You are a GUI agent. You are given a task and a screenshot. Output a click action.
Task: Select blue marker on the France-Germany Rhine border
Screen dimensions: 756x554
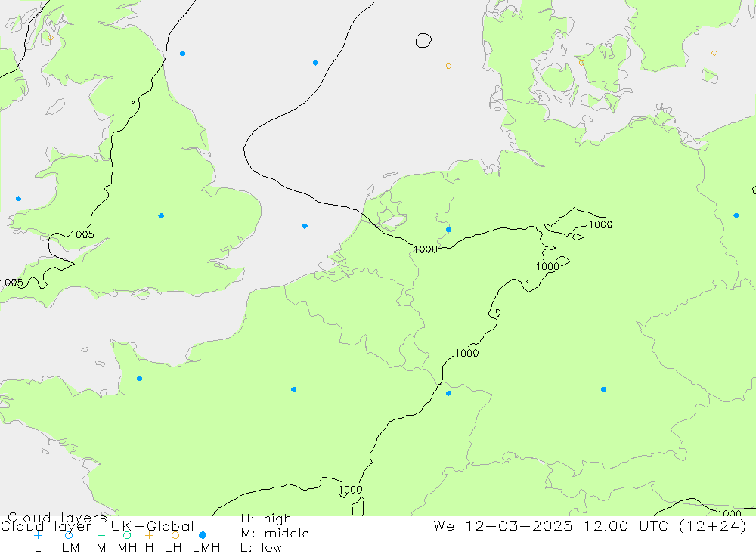[449, 393]
